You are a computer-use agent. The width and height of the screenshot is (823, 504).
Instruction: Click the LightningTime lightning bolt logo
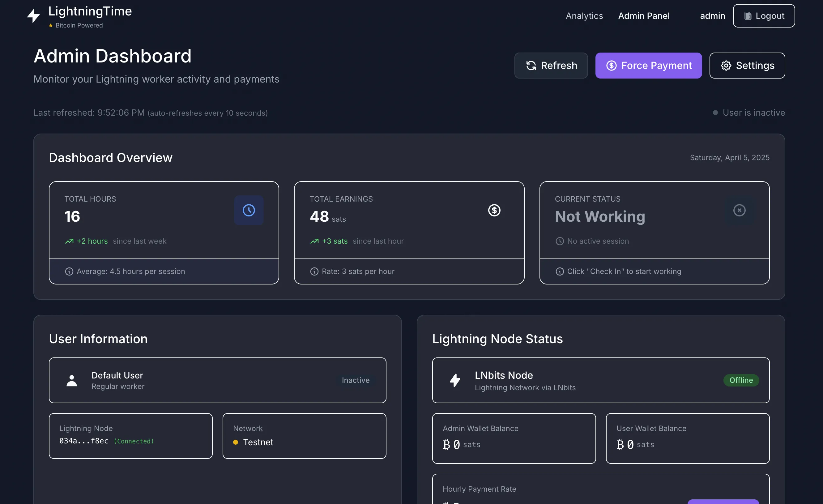coord(33,16)
